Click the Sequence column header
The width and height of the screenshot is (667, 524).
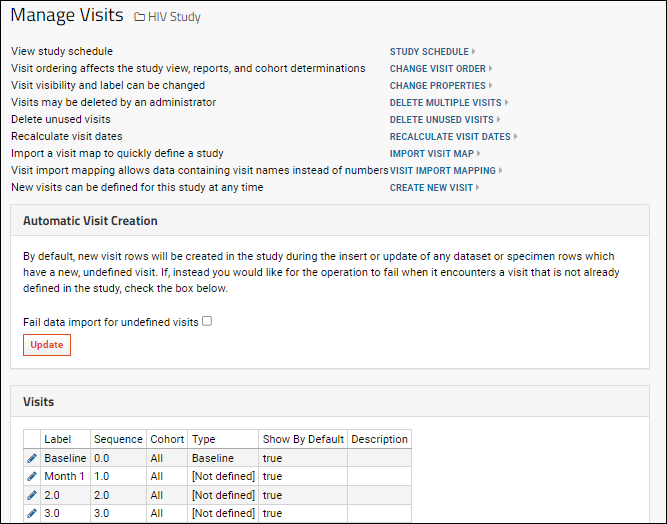(x=118, y=439)
